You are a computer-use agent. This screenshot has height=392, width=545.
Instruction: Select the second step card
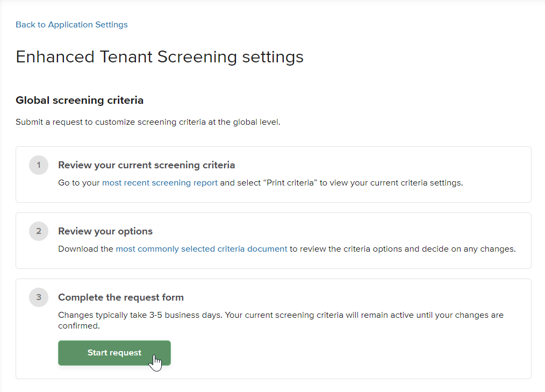click(x=272, y=240)
